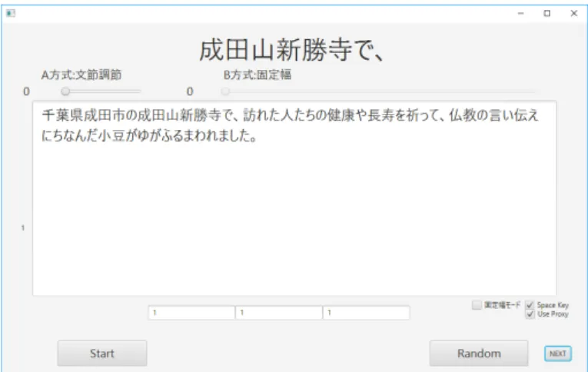Click inside the Japanese text area
Viewport: 588px width, 372px height.
[x=294, y=198]
